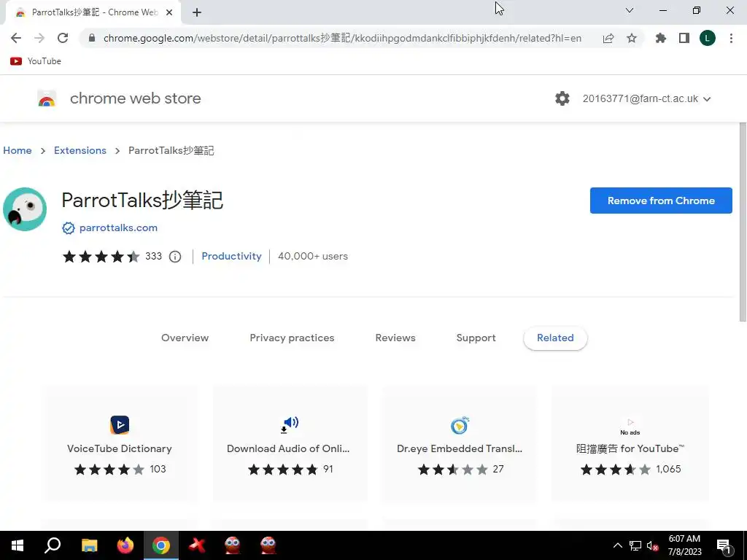Click the 40,000+ users text
The width and height of the screenshot is (747, 560).
pos(313,256)
